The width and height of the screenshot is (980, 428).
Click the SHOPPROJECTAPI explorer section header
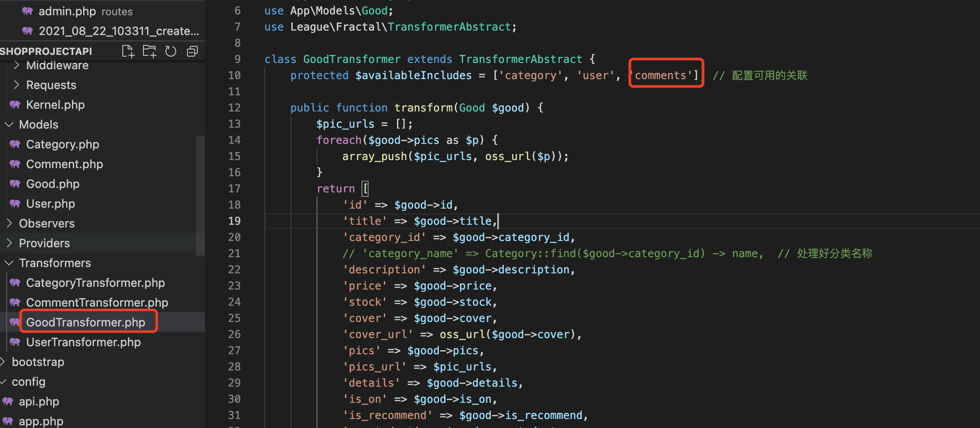(x=46, y=51)
